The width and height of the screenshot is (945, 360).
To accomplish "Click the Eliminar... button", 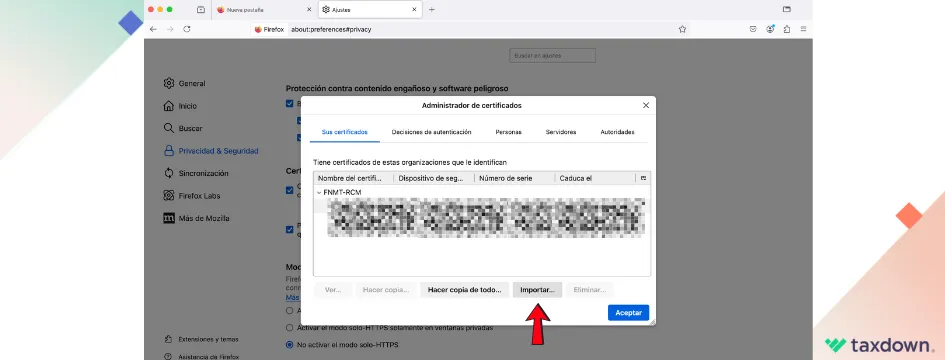I will 590,290.
